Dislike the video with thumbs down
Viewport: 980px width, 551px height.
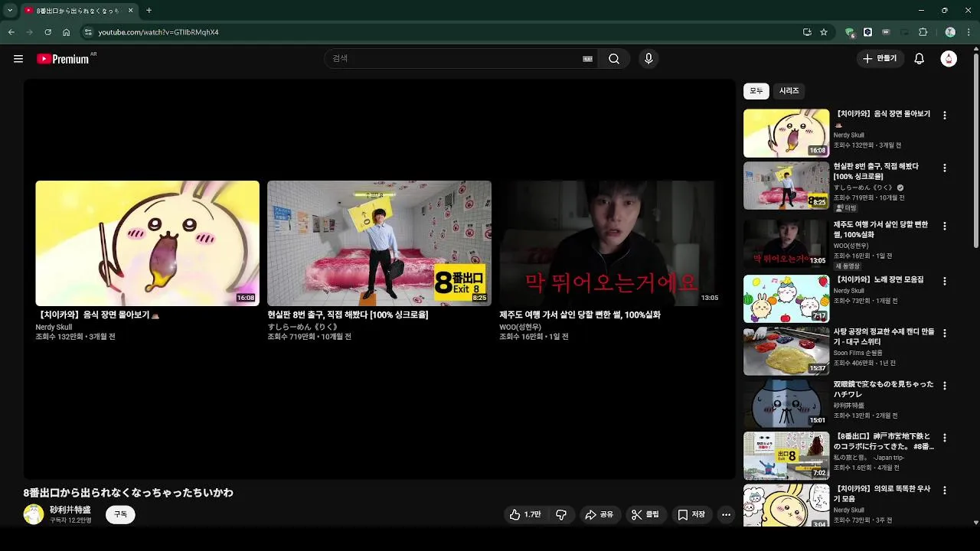click(x=561, y=515)
